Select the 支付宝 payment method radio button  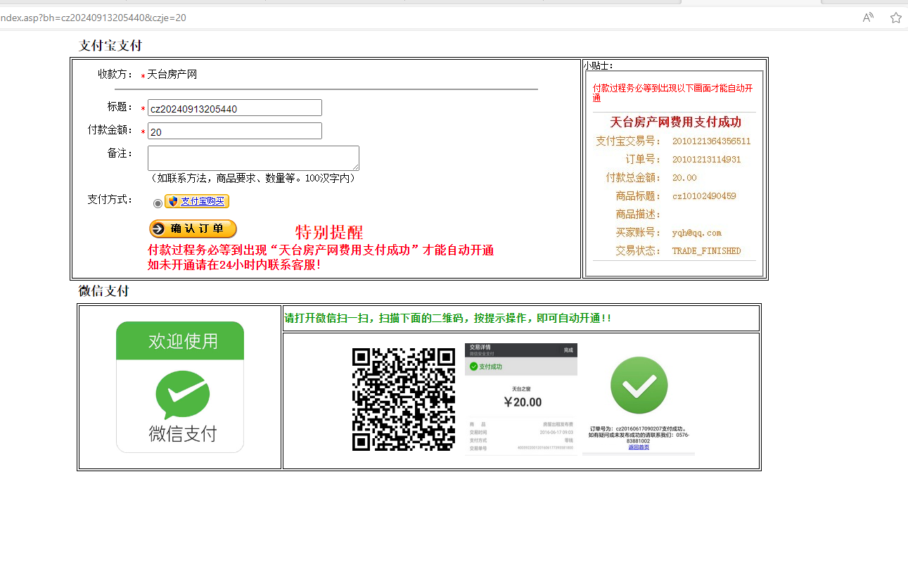coord(158,203)
